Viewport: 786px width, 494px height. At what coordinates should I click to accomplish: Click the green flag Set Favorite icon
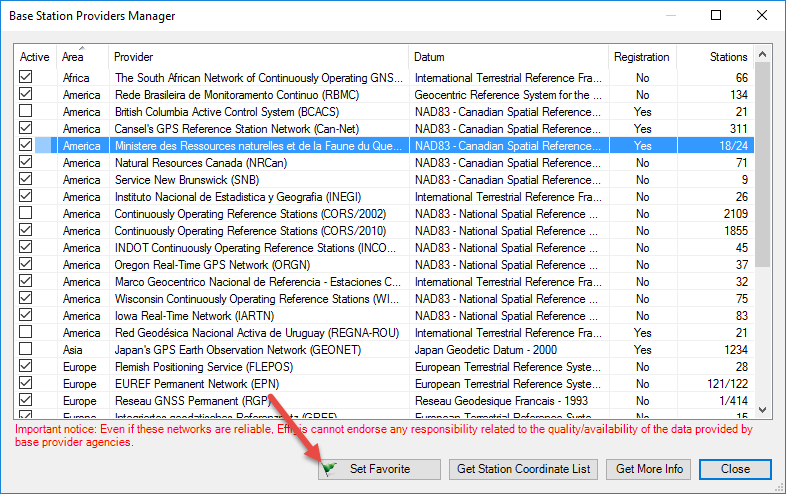coord(329,469)
